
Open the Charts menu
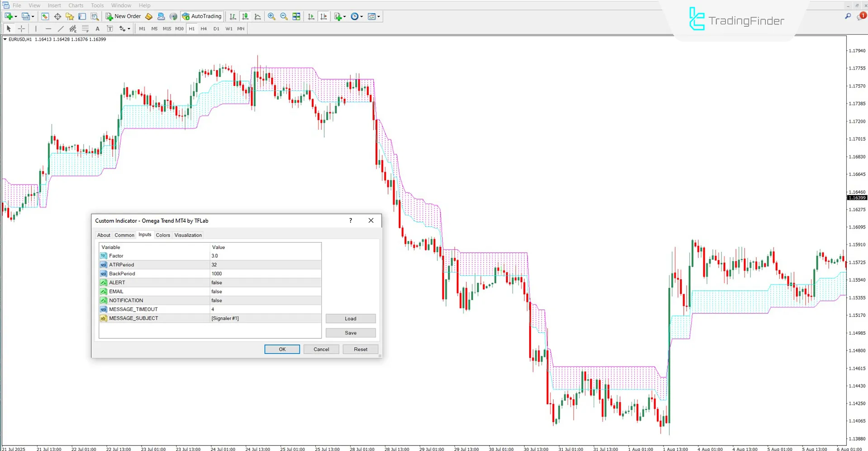pyautogui.click(x=75, y=5)
